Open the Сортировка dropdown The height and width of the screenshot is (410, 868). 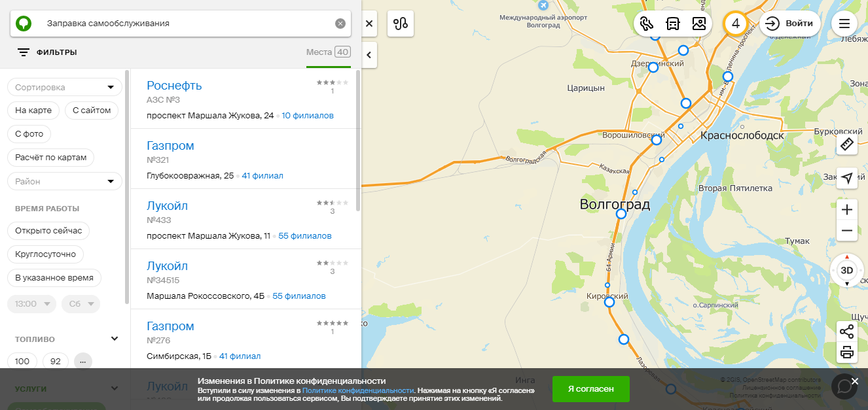65,87
